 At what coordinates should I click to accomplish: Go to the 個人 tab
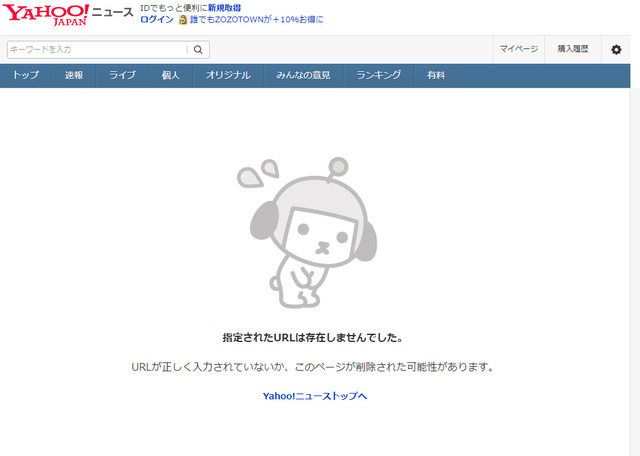coord(171,76)
